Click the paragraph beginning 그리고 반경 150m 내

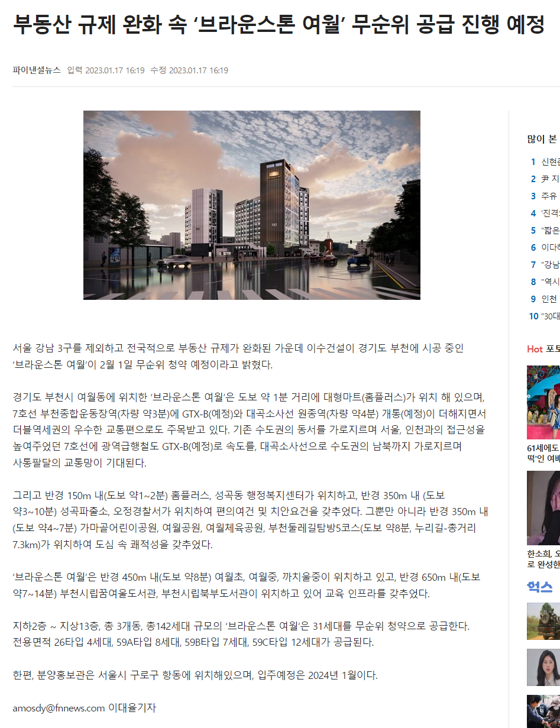[250, 520]
